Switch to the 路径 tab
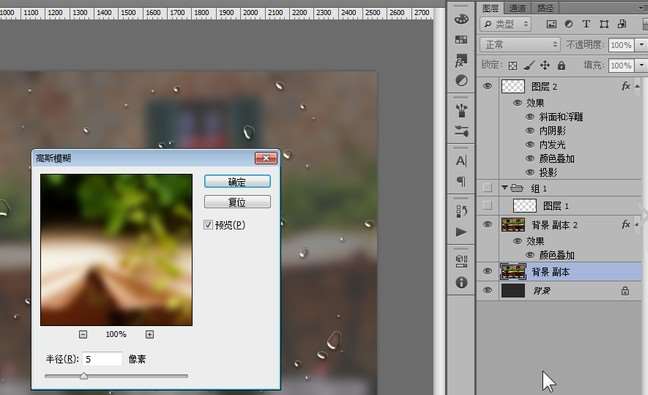648x395 pixels. click(x=545, y=8)
